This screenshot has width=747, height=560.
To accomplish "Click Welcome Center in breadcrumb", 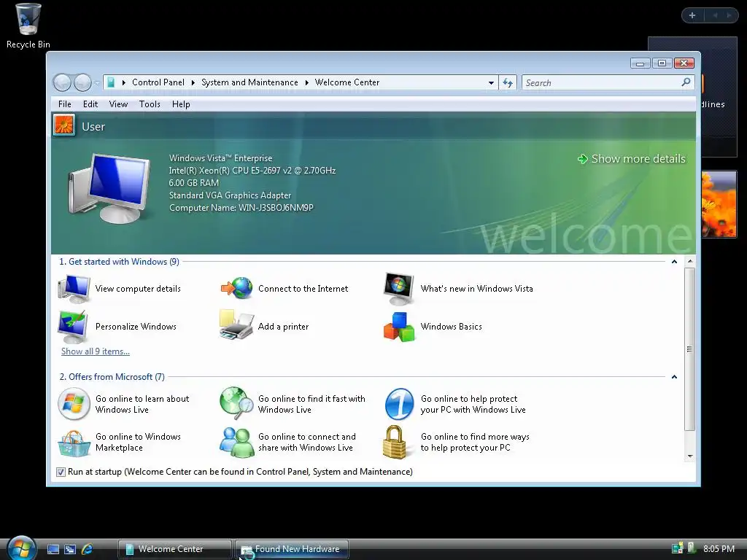I will tap(347, 82).
